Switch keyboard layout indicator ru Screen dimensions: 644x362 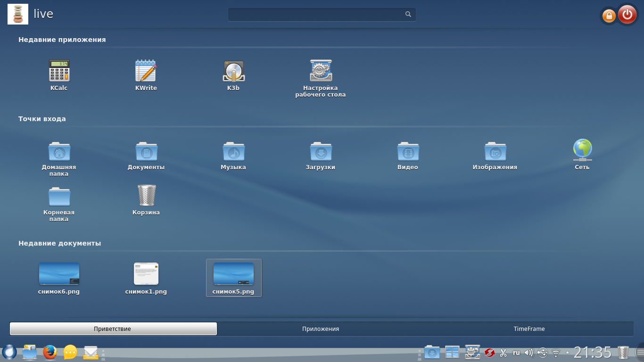(x=516, y=353)
